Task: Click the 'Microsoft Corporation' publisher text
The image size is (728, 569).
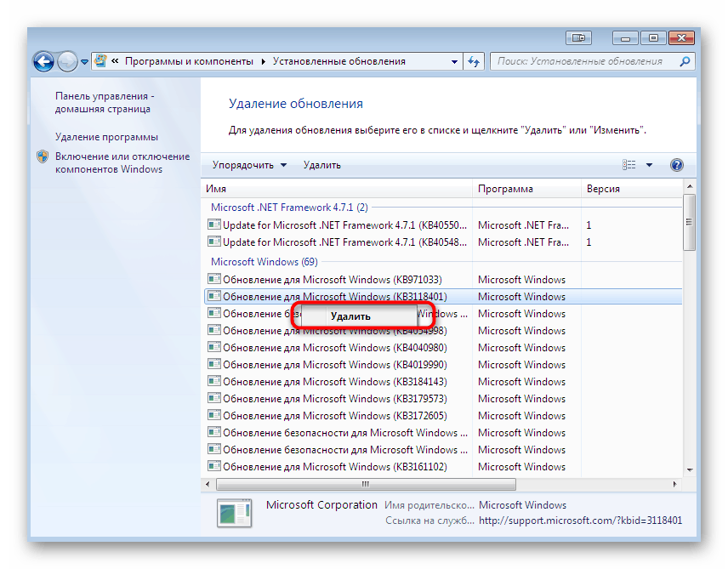Action: 321,505
